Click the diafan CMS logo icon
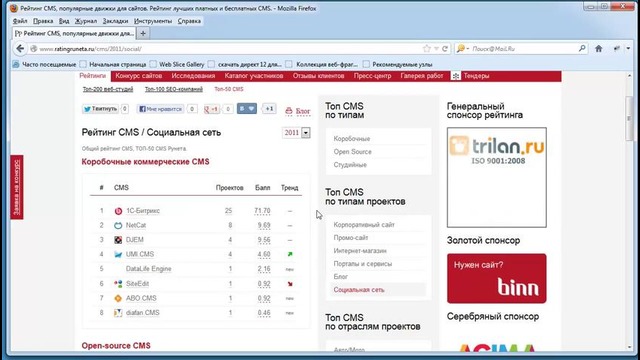The height and width of the screenshot is (360, 640). click(118, 313)
